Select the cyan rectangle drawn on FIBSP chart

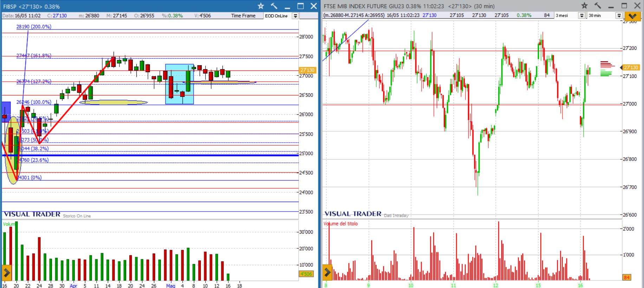coord(180,84)
